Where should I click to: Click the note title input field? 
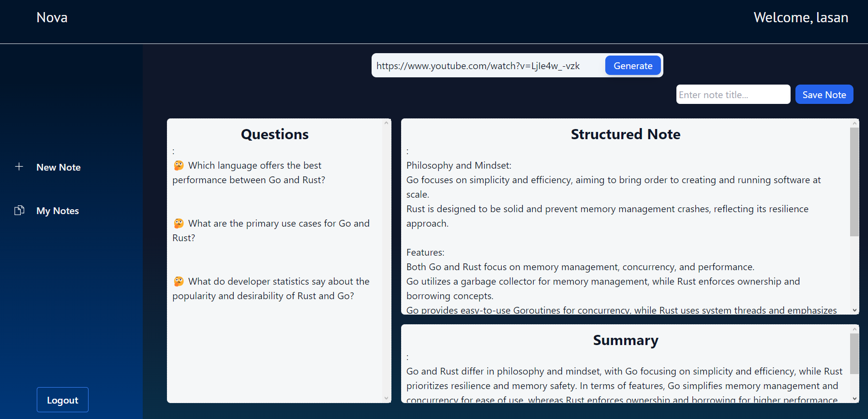click(733, 95)
